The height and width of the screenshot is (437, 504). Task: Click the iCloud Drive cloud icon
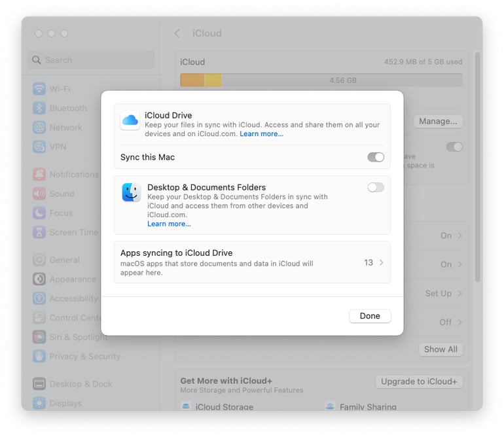(x=130, y=120)
